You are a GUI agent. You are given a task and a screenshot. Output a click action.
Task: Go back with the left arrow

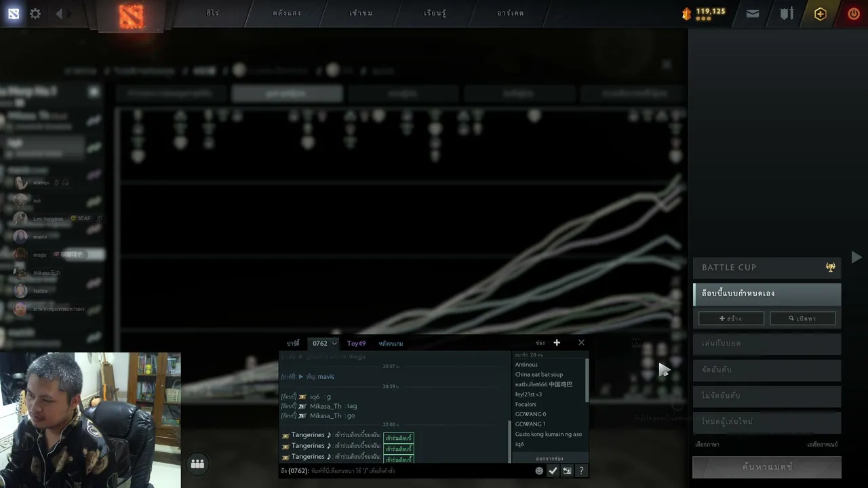60,14
